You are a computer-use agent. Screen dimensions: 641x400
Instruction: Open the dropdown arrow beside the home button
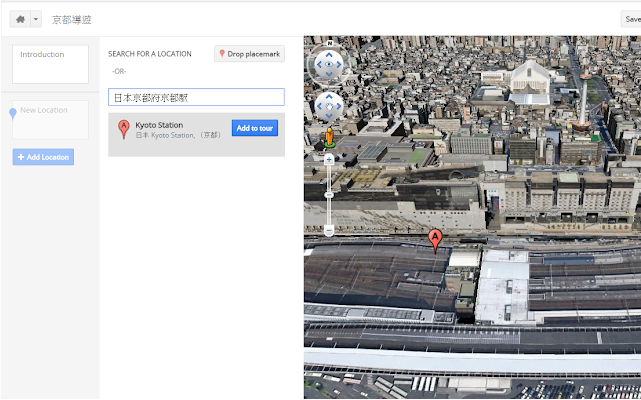36,19
